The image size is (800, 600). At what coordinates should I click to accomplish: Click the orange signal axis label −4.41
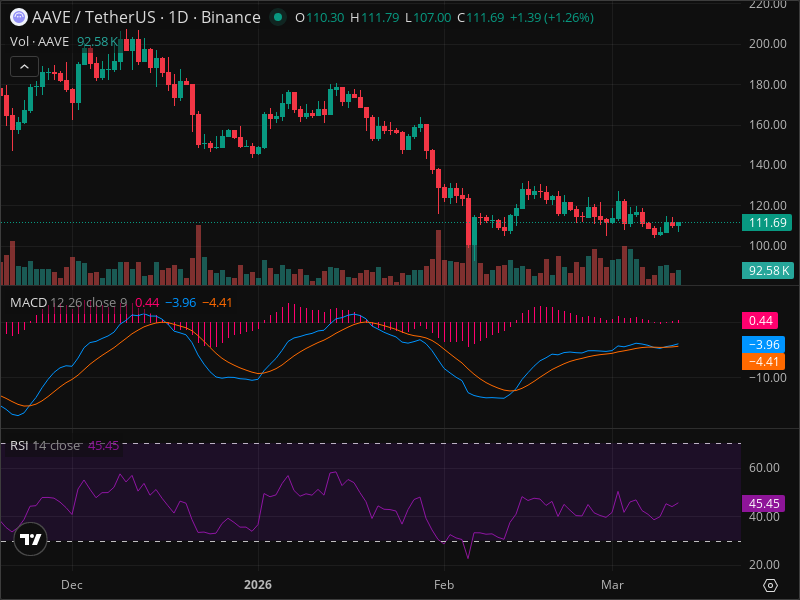pos(763,362)
